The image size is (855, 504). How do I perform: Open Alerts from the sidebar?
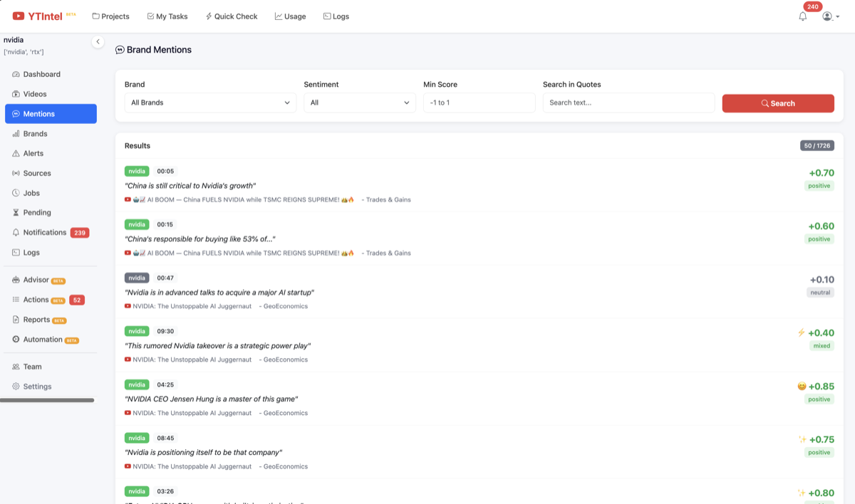(x=33, y=153)
